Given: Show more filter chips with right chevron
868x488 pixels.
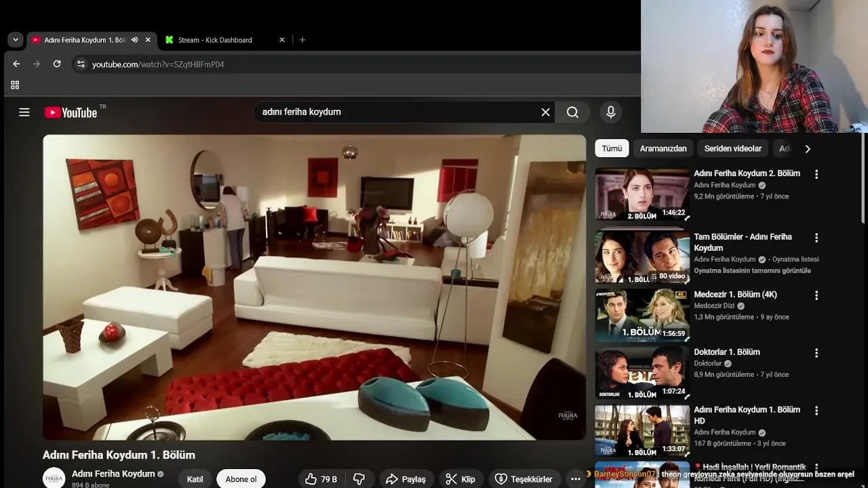Looking at the screenshot, I should [x=807, y=149].
